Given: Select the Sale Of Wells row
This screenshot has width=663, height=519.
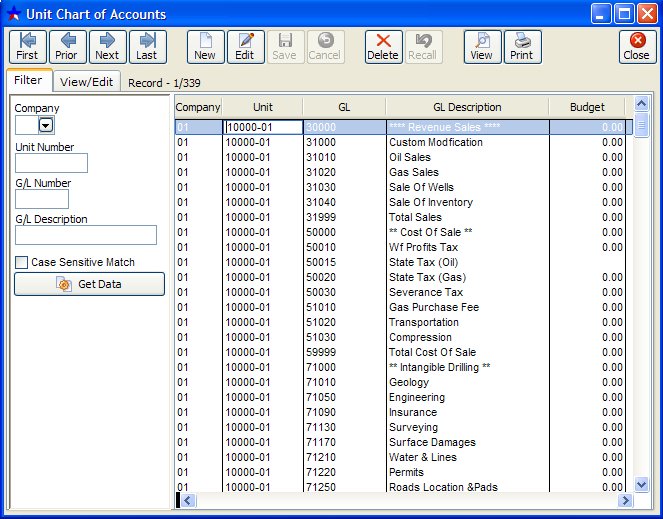Looking at the screenshot, I should (x=400, y=187).
